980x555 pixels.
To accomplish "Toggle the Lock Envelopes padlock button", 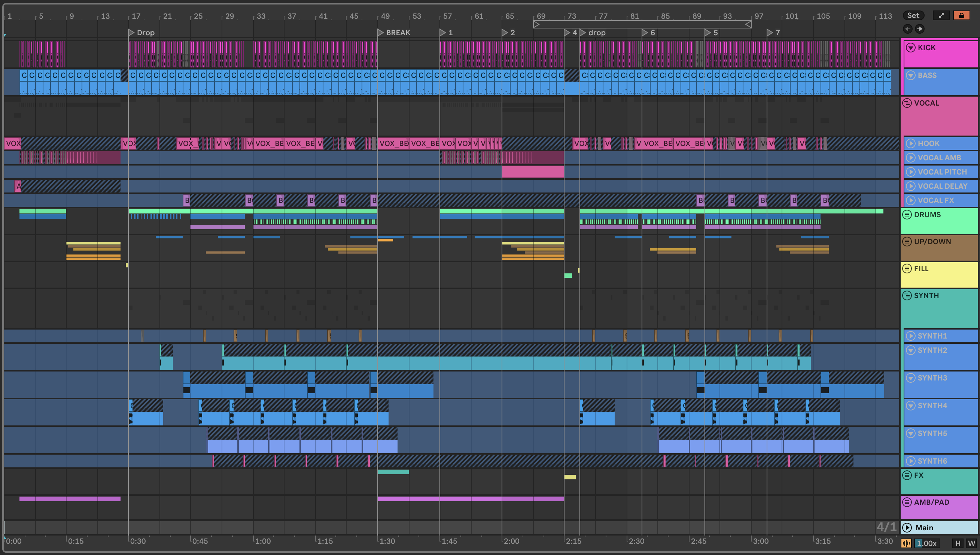I will tap(961, 16).
